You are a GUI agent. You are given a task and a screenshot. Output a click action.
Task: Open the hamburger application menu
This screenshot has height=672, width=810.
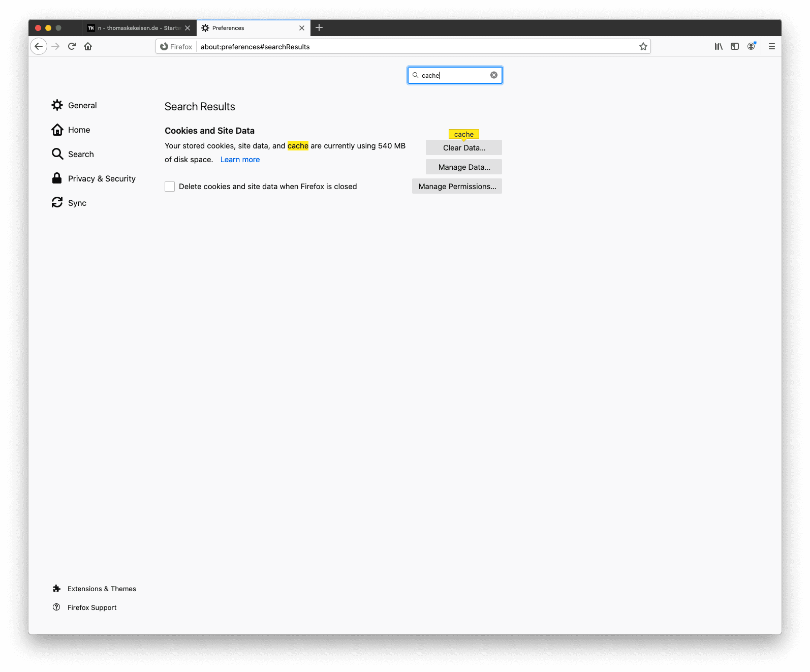pos(772,46)
